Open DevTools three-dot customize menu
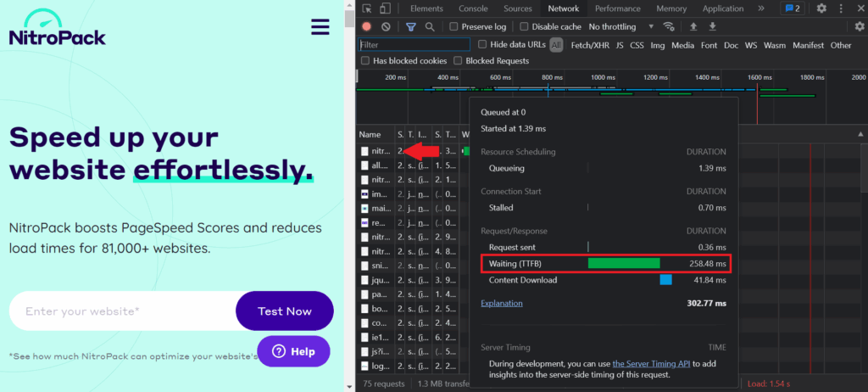868x392 pixels. [840, 8]
